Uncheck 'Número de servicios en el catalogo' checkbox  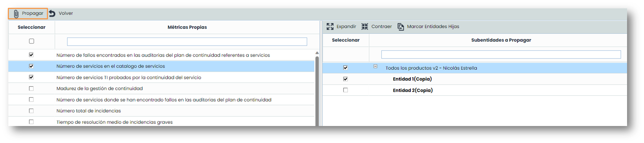tap(31, 66)
